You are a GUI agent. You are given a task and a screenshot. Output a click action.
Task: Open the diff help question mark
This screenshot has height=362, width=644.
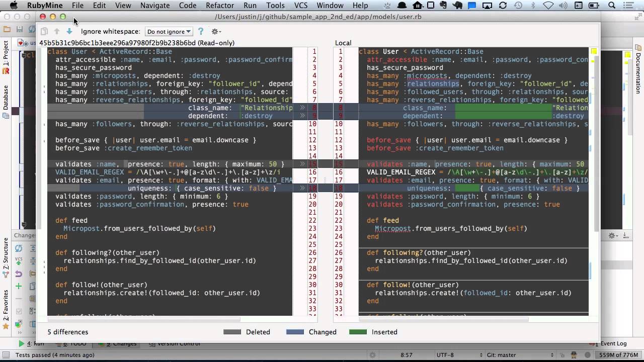[200, 31]
